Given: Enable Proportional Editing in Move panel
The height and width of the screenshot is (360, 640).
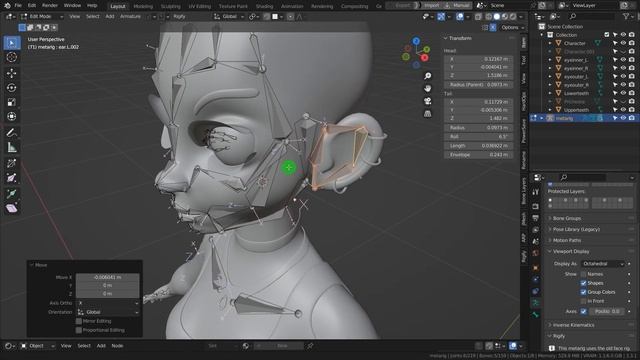Looking at the screenshot, I should pos(79,330).
